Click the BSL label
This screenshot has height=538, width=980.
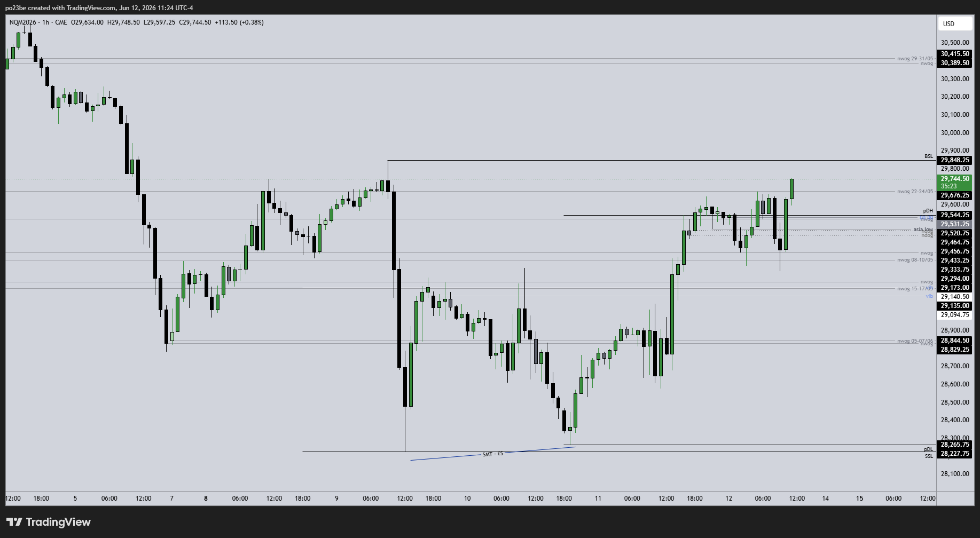point(929,156)
